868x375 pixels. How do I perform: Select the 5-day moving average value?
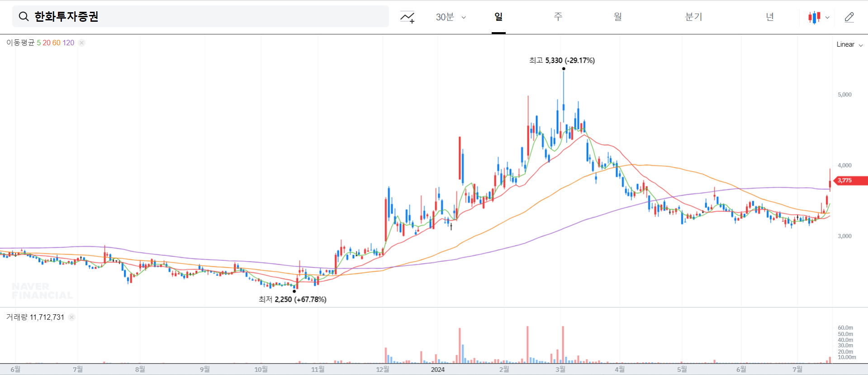[x=39, y=43]
